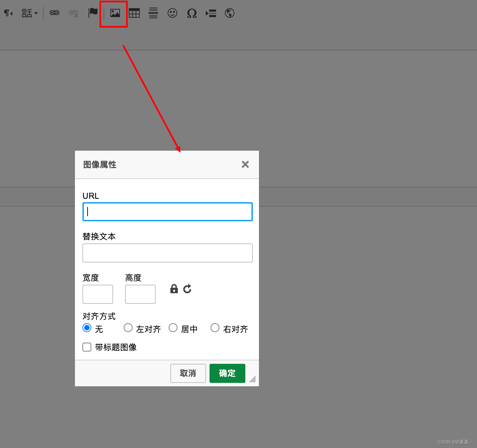Insert a horizontal line via toolbar
This screenshot has height=448, width=477.
pyautogui.click(x=153, y=13)
